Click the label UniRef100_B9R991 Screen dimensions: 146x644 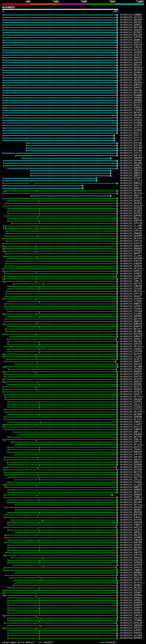point(131,168)
